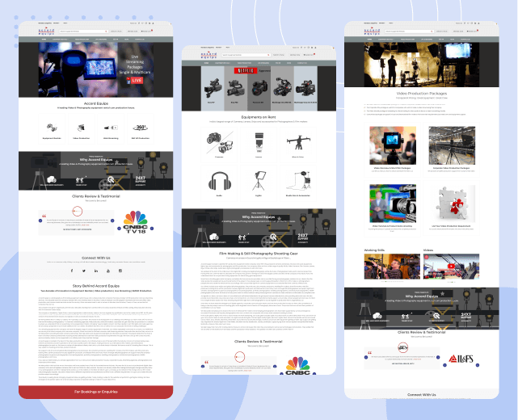
Task: Click the red Netflix Approved banner label
Action: (x=246, y=70)
